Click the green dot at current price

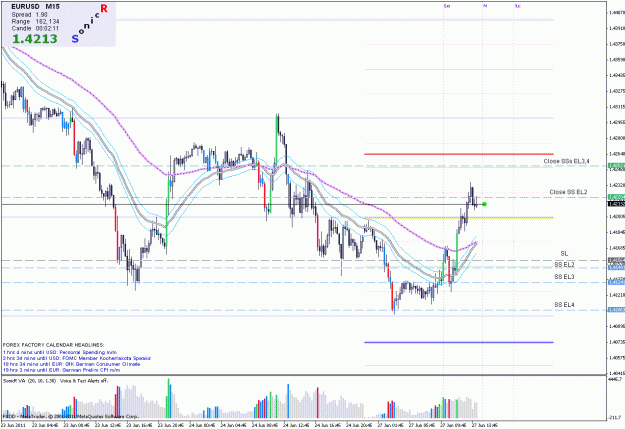(x=484, y=204)
